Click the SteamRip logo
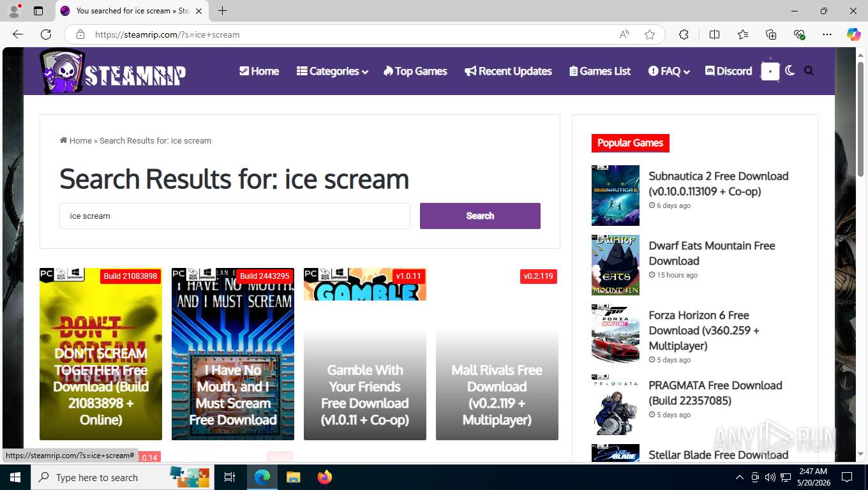The height and width of the screenshot is (490, 868). 113,71
